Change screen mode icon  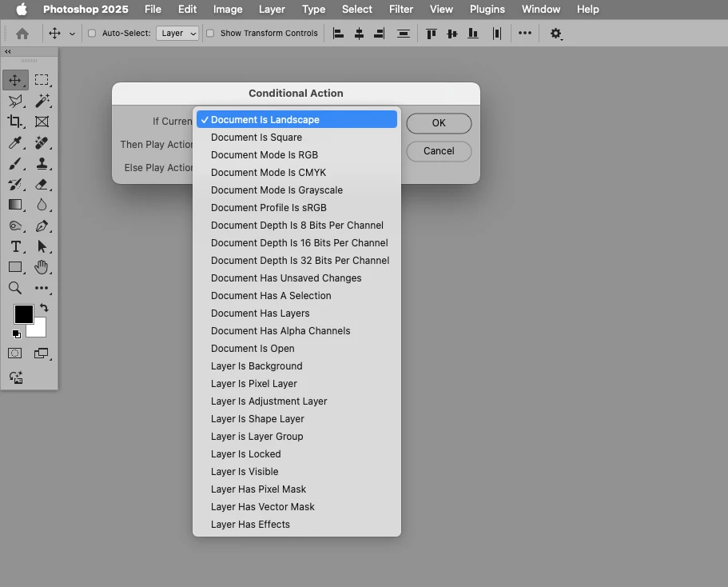(x=42, y=353)
